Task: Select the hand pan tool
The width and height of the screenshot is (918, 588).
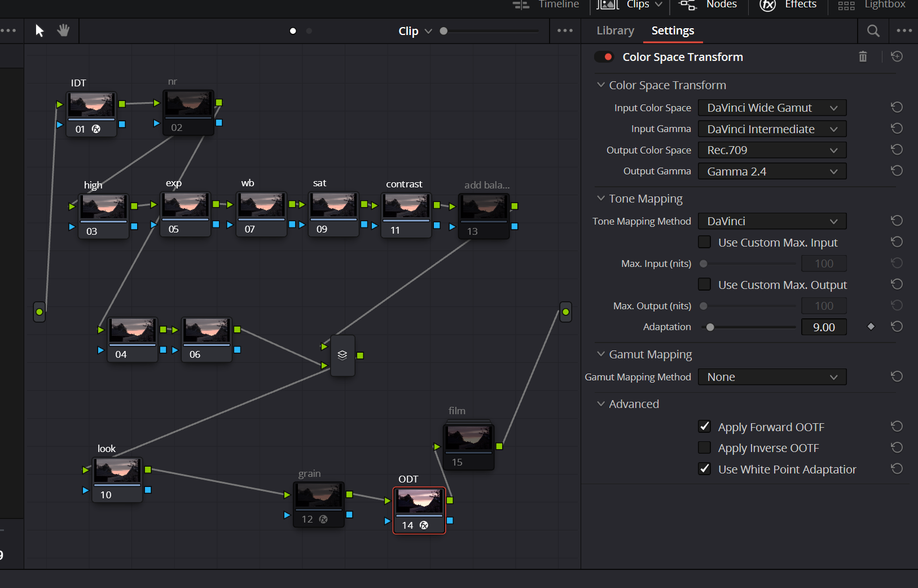Action: point(63,30)
